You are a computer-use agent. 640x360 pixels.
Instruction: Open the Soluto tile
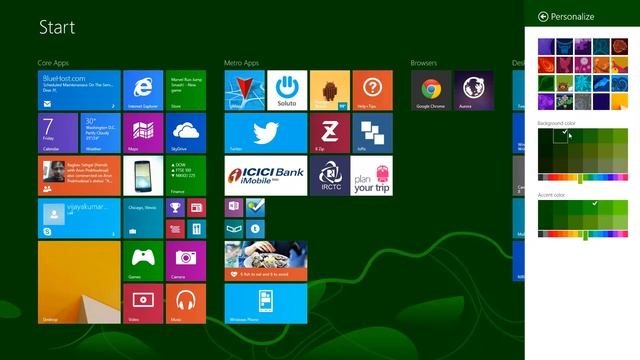(x=287, y=90)
